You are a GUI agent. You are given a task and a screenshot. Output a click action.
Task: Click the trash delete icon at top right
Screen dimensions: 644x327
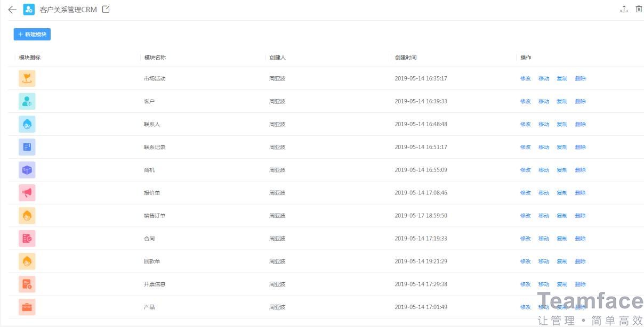tap(639, 9)
